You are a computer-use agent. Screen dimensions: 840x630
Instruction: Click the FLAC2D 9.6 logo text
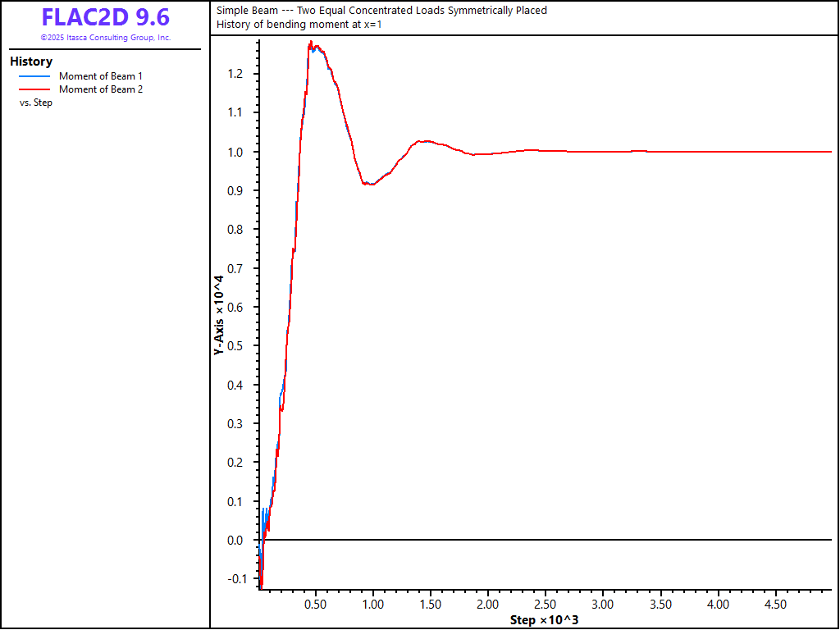(105, 17)
